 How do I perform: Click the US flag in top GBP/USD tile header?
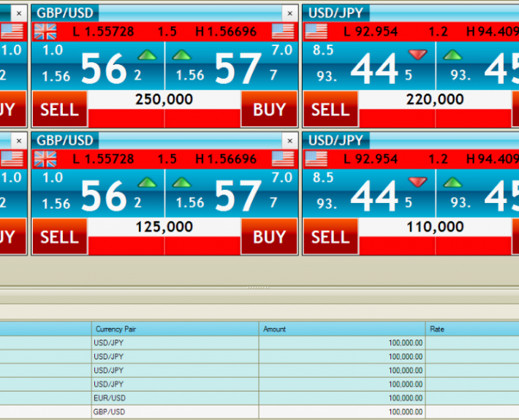(283, 31)
